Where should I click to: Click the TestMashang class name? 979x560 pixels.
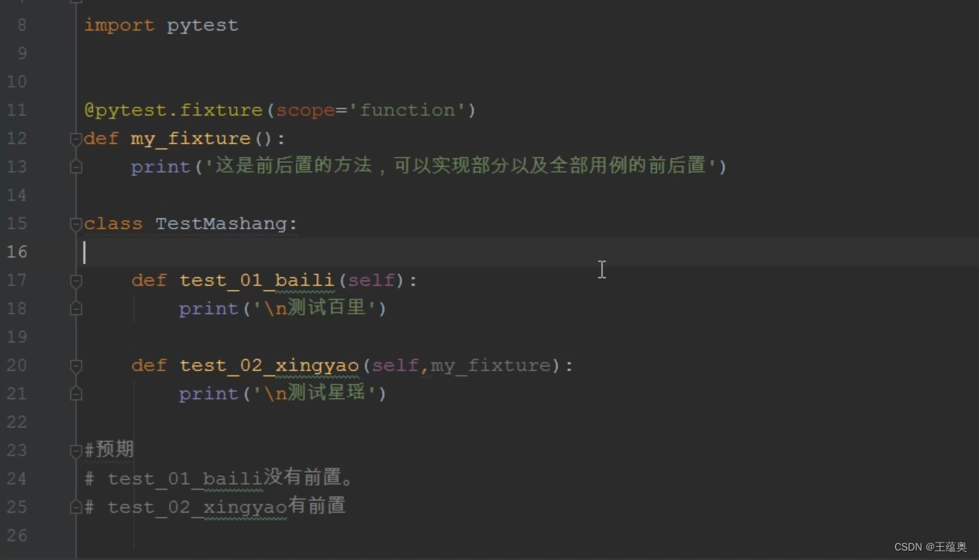coord(222,224)
